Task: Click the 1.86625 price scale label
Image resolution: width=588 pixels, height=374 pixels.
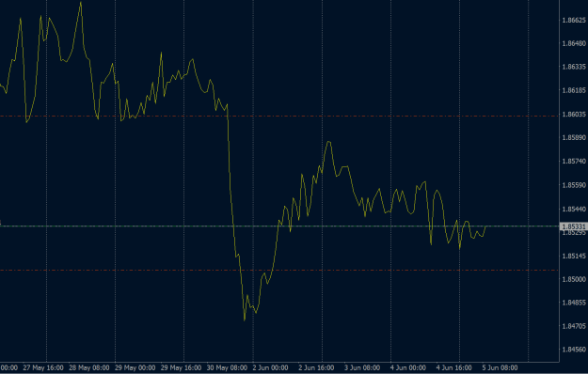Action: 574,21
